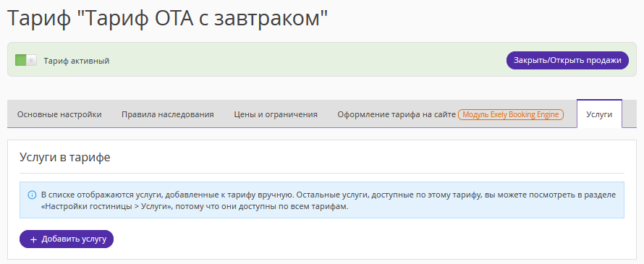Click the page title 'Тариф ОТА с завтраком'
This screenshot has height=264, width=644.
click(x=168, y=19)
